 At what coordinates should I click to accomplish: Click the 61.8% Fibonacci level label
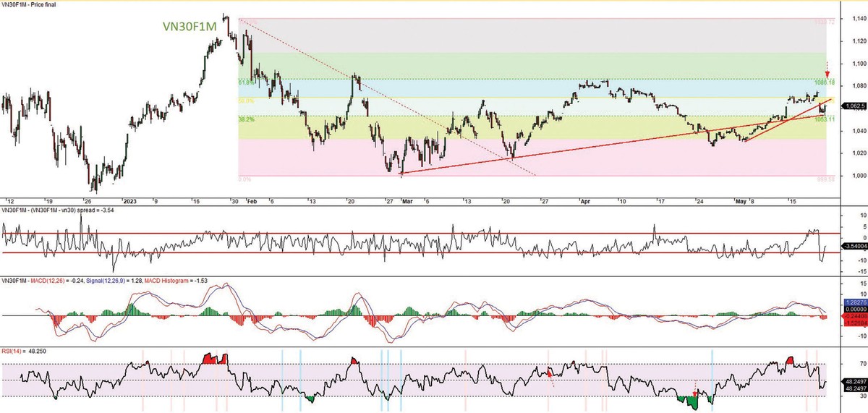(243, 82)
